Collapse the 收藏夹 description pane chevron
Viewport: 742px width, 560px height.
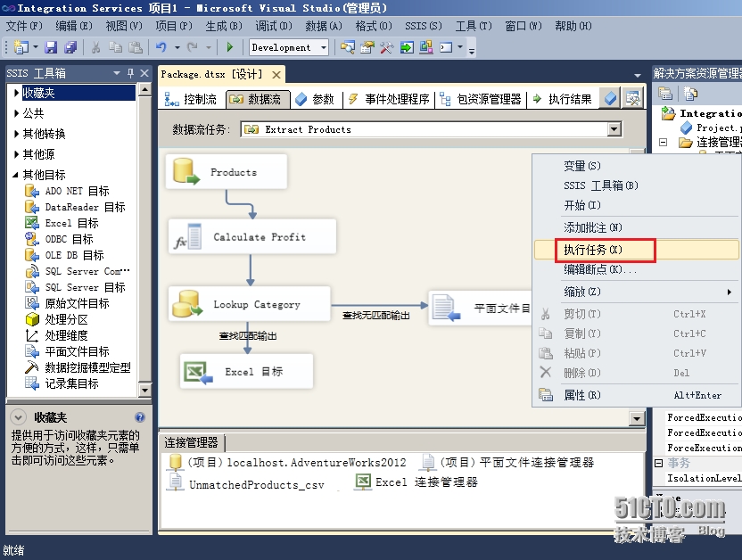[18, 417]
